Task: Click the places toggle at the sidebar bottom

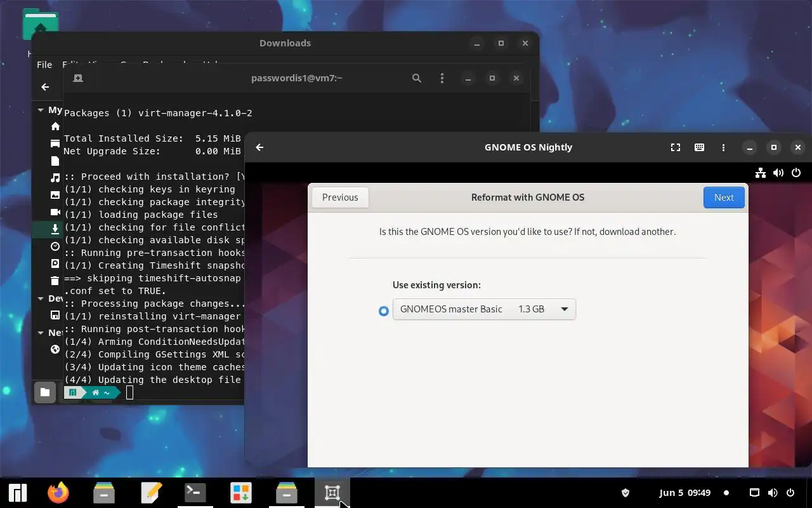Action: (x=45, y=392)
